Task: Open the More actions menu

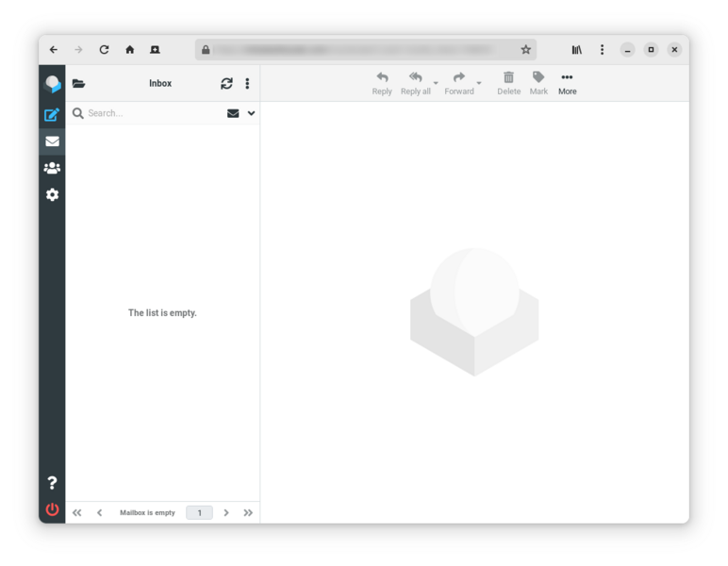Action: click(568, 84)
